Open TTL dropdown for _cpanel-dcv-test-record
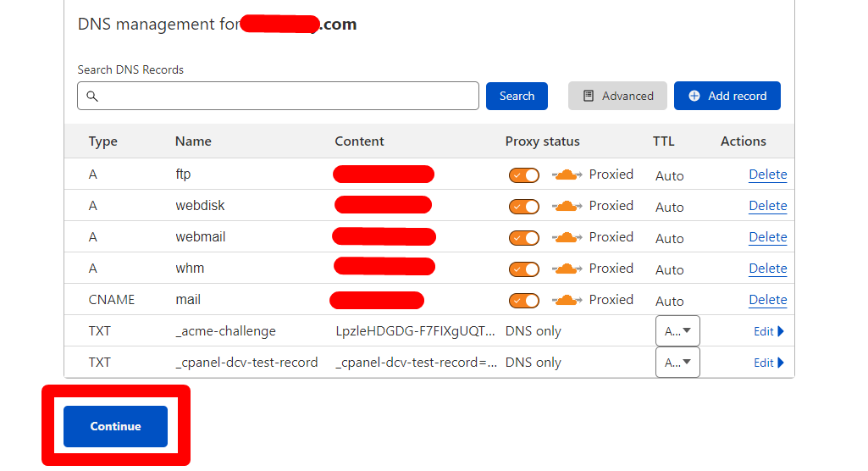This screenshot has height=471, width=868. [x=677, y=363]
